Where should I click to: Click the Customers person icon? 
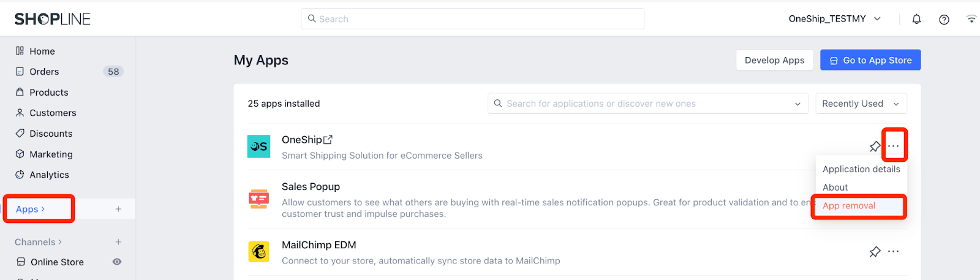click(x=20, y=113)
